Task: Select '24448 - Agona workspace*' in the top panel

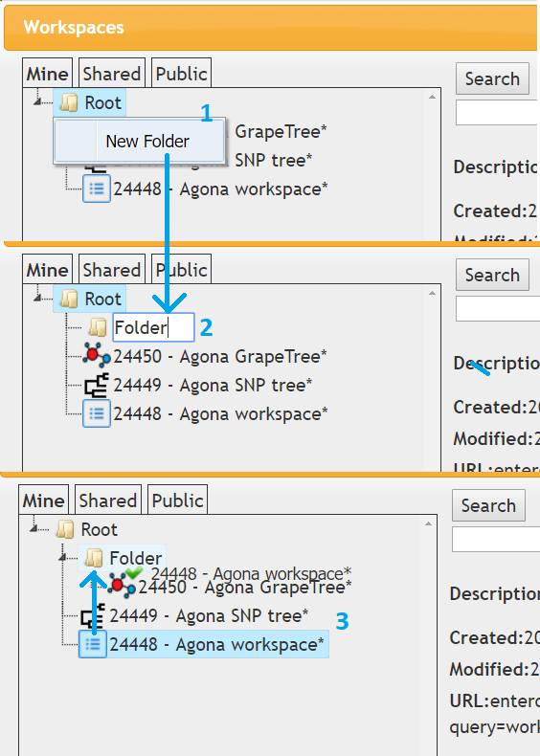Action: point(220,189)
